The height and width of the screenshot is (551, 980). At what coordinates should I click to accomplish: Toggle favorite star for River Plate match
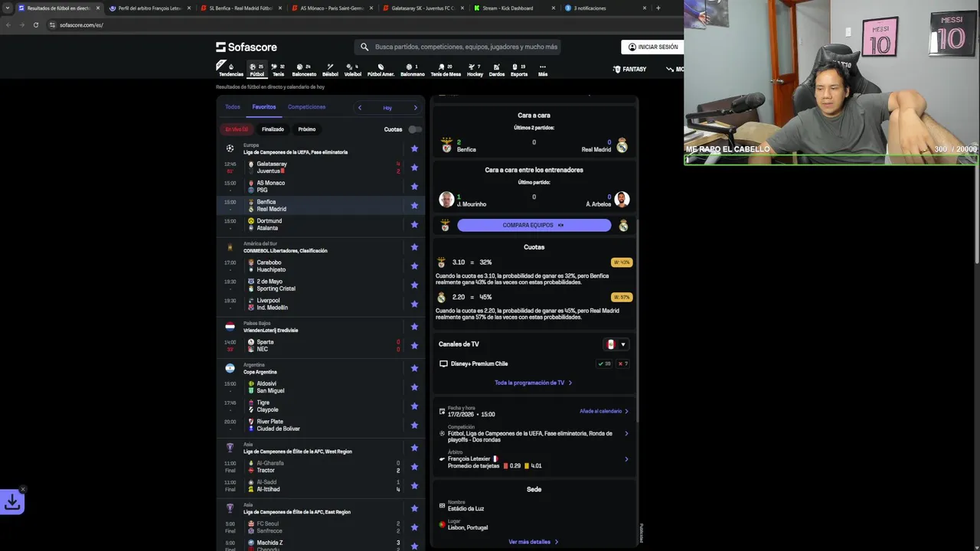click(414, 425)
